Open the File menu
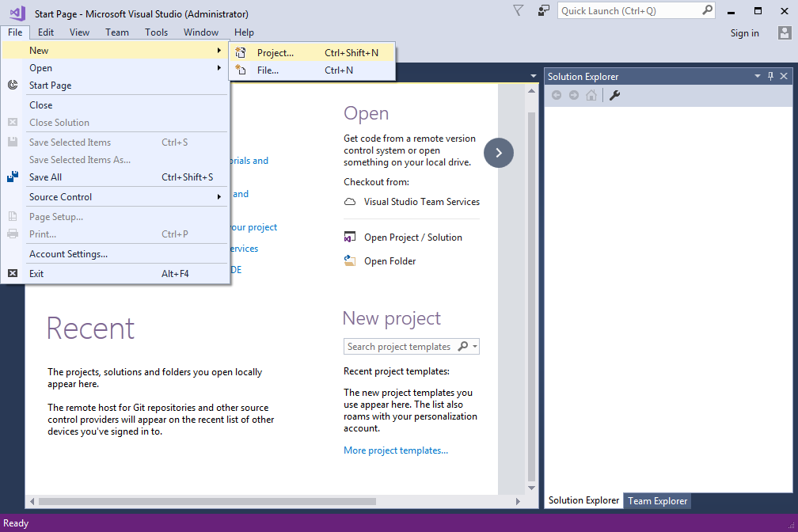 click(x=15, y=32)
